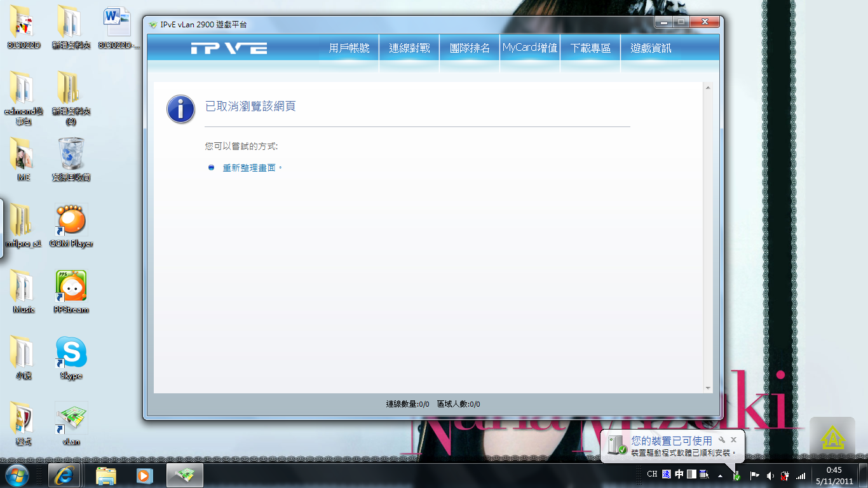Click the 您的裝置已可使用 notification title
868x488 pixels.
click(672, 440)
